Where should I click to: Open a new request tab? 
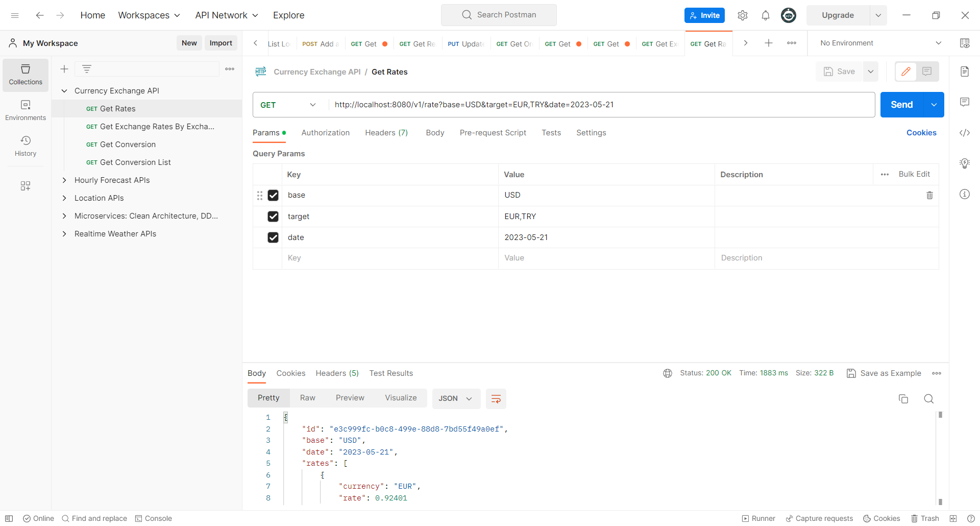coord(768,43)
